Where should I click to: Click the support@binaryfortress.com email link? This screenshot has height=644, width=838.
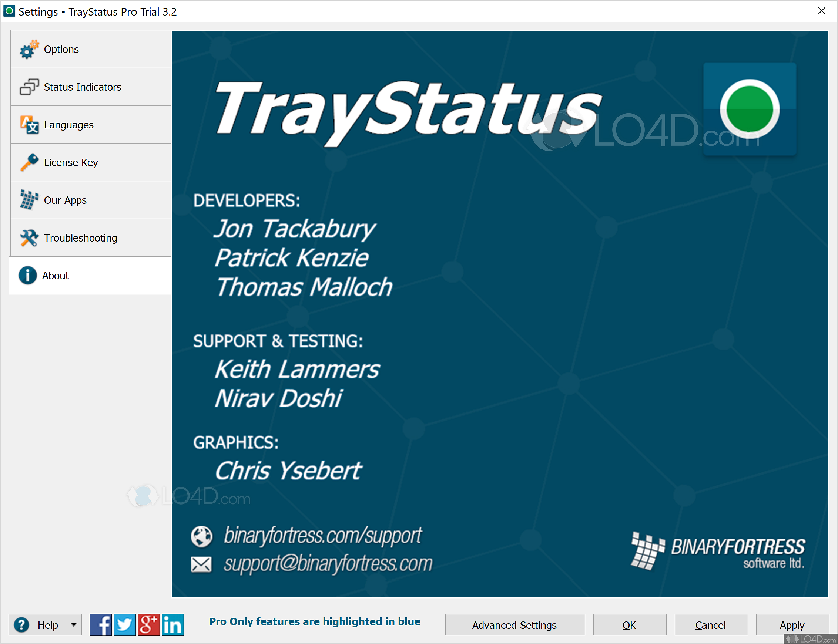pos(328,563)
